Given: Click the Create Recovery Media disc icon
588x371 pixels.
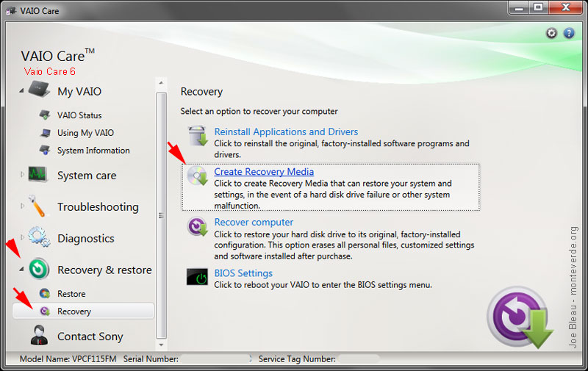Looking at the screenshot, I should click(x=197, y=176).
